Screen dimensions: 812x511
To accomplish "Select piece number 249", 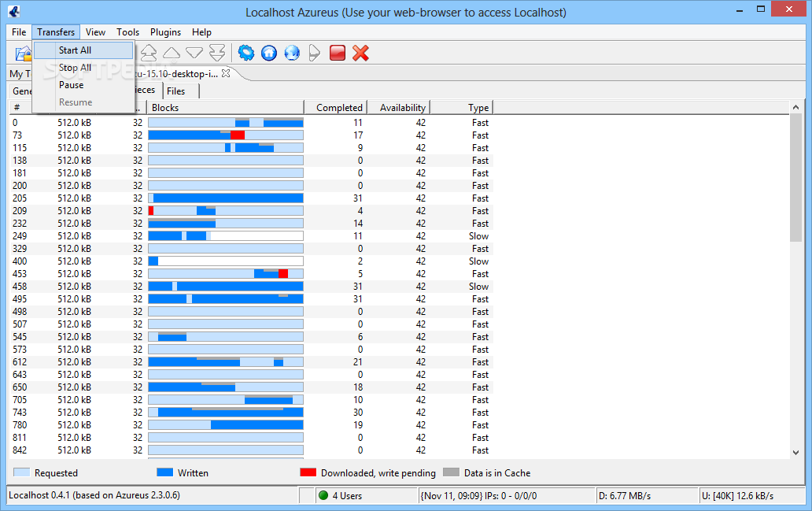I will tap(20, 236).
